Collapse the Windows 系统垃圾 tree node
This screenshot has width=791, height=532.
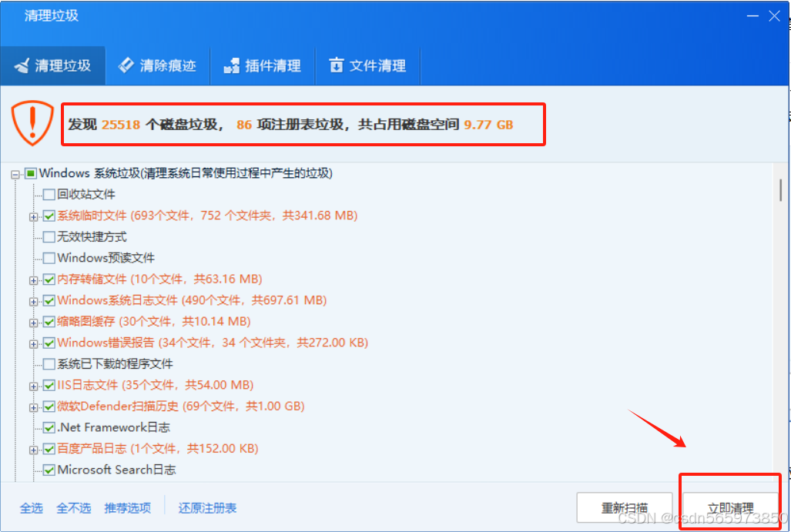[15, 175]
